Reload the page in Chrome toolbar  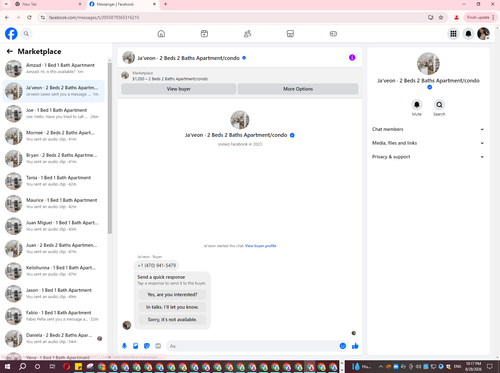click(x=29, y=17)
